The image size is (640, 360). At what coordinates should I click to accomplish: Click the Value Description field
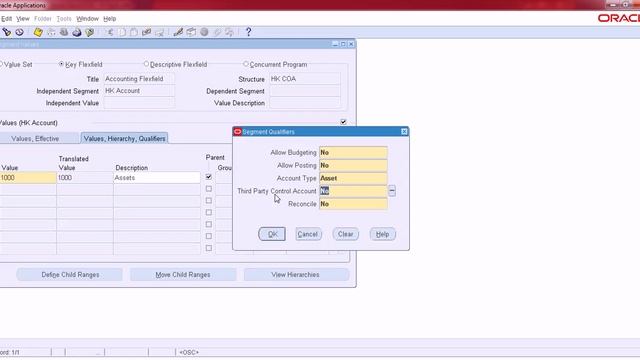(x=305, y=103)
